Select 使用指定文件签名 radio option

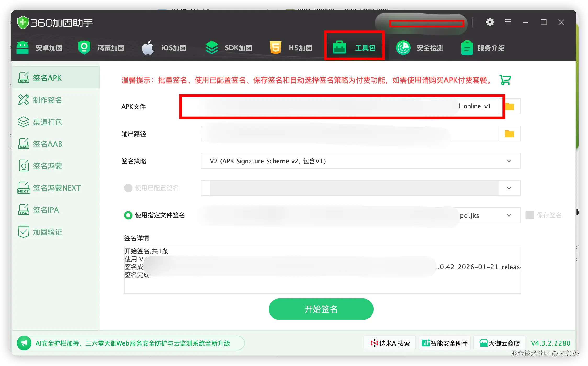coord(128,215)
